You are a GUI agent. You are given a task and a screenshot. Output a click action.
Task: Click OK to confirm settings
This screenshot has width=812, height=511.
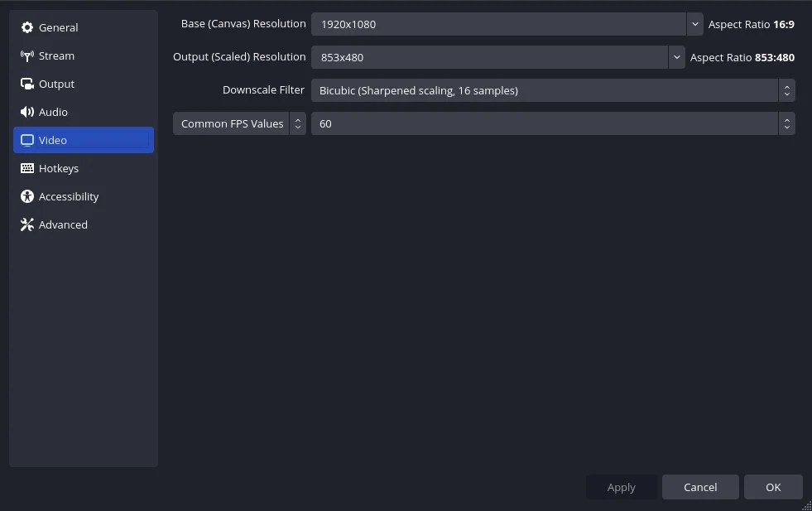pos(772,487)
